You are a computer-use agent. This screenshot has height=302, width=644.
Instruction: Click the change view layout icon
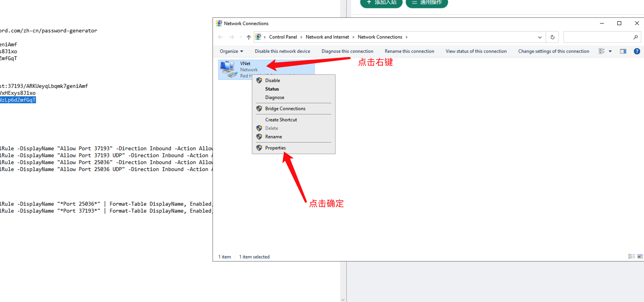[x=602, y=51]
